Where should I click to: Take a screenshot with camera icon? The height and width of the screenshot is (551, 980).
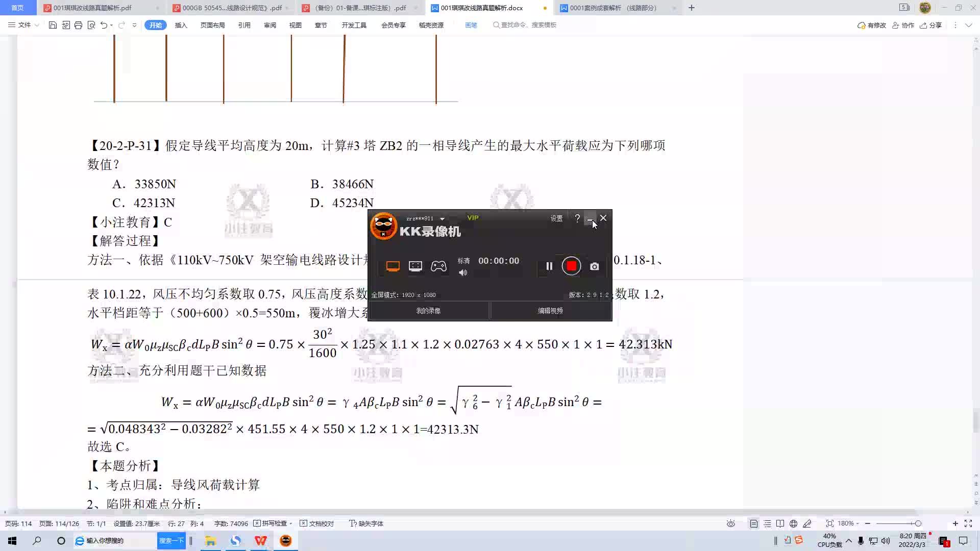(x=594, y=266)
